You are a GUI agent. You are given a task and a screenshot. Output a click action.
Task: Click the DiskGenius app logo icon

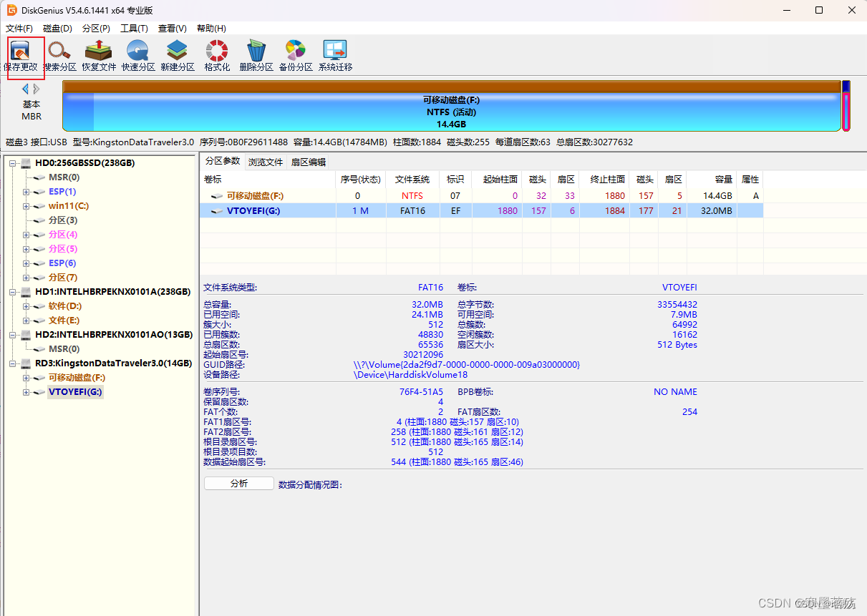pyautogui.click(x=11, y=10)
